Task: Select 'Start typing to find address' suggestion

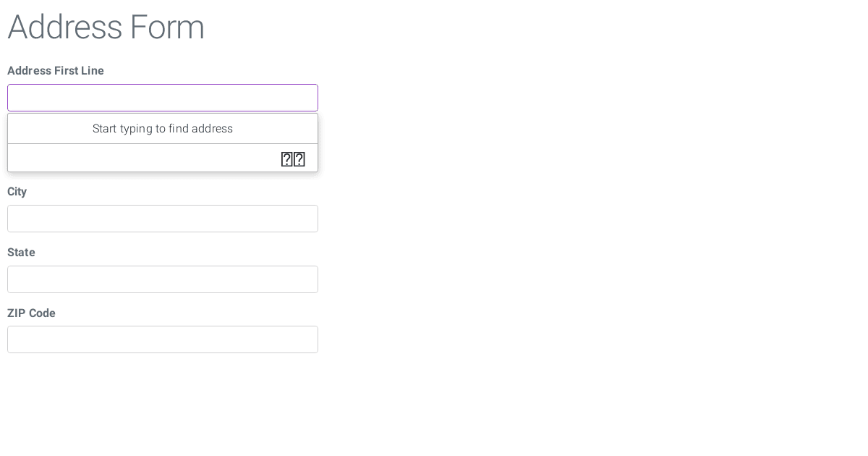Action: [x=163, y=128]
